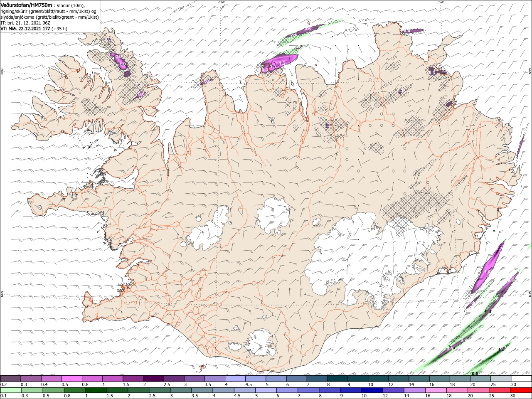This screenshot has height=399, width=532.
Task: Select the bottom-row 25 coral red swatch
Action: point(500,390)
